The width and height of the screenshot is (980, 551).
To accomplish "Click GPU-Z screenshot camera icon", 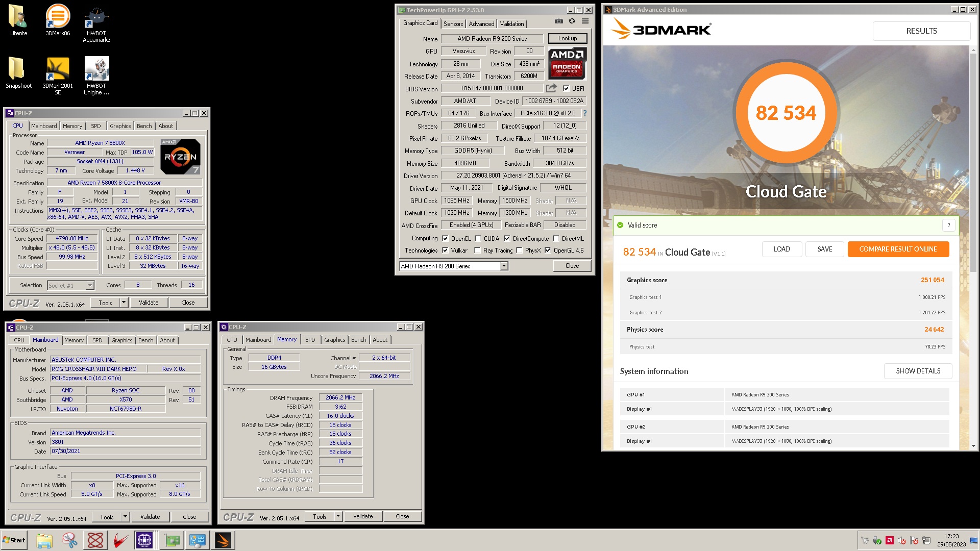I will [x=559, y=21].
